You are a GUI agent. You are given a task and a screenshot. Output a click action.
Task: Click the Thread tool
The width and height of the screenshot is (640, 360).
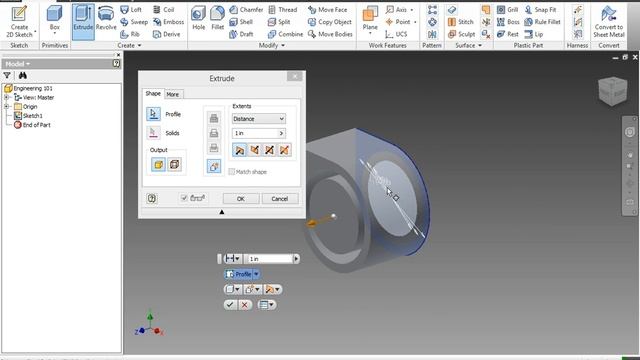click(282, 9)
